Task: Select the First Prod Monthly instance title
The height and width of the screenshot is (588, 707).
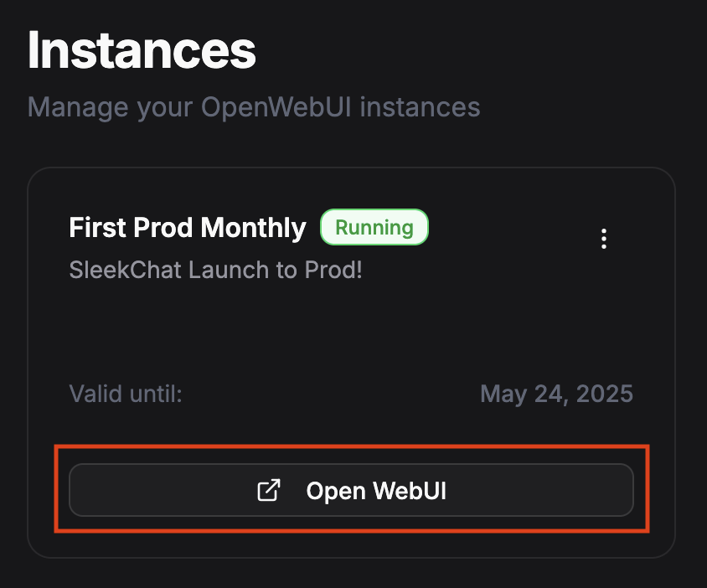Action: tap(188, 228)
